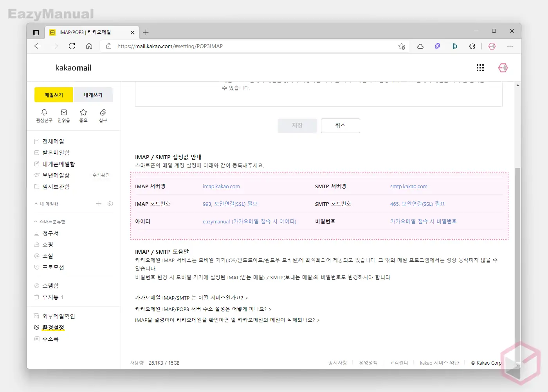Open 외부메일확인 external mail

(59, 316)
